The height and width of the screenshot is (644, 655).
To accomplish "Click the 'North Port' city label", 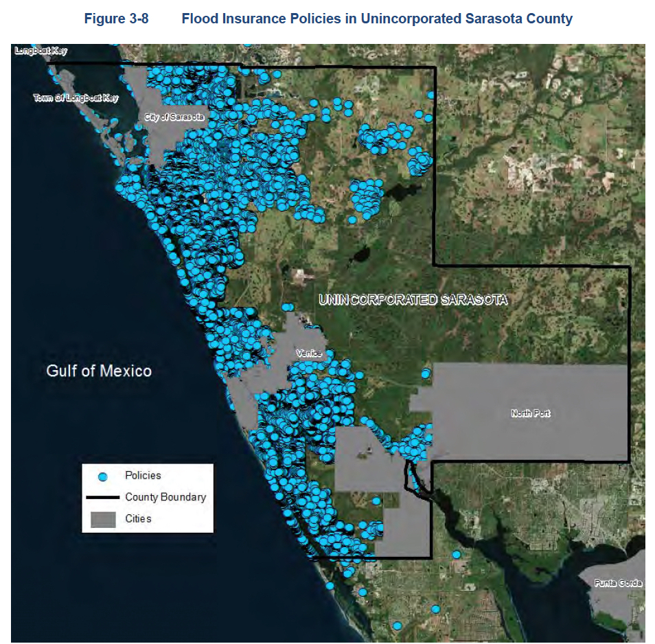I will coord(530,413).
